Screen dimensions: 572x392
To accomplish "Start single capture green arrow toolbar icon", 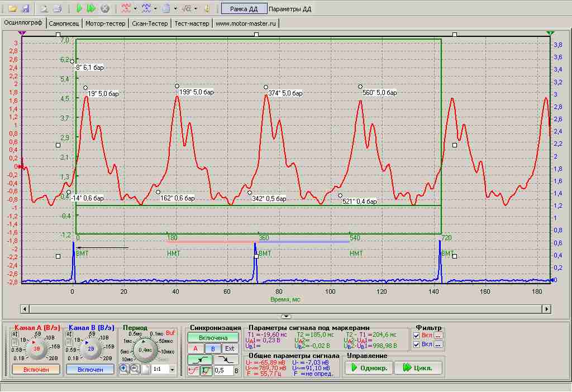I will (79, 8).
